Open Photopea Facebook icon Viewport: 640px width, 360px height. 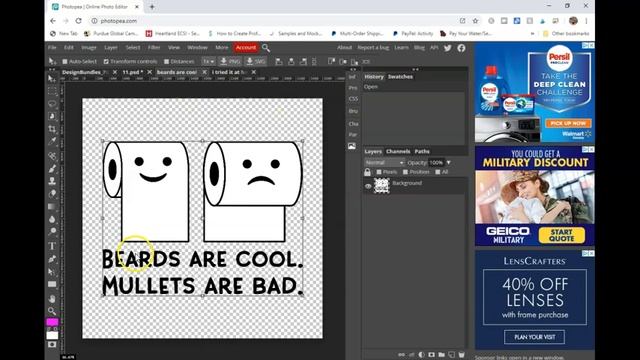point(461,48)
